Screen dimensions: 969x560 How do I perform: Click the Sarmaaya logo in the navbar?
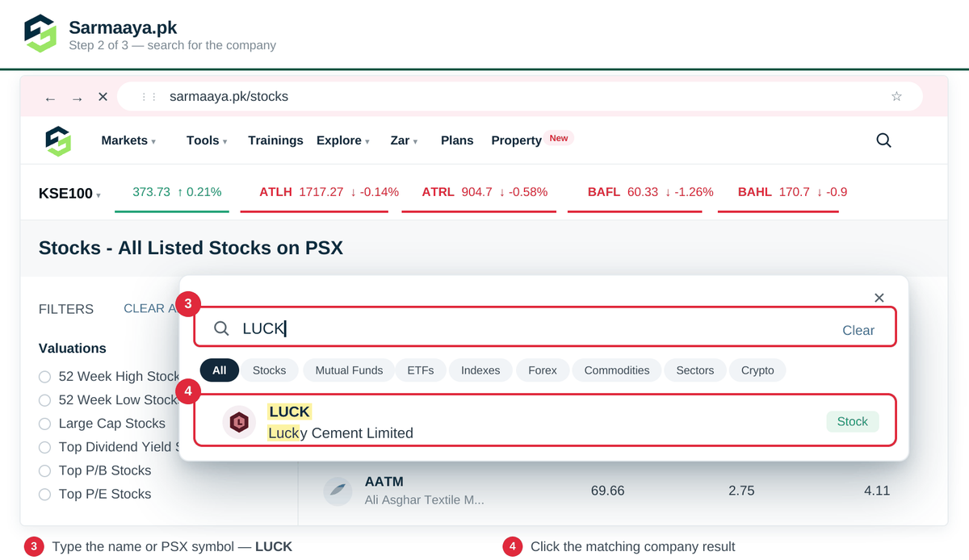58,140
